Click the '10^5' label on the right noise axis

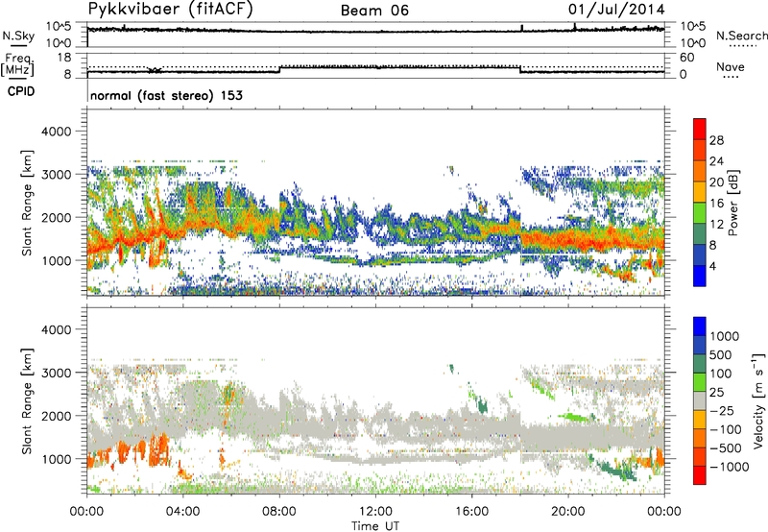point(693,27)
